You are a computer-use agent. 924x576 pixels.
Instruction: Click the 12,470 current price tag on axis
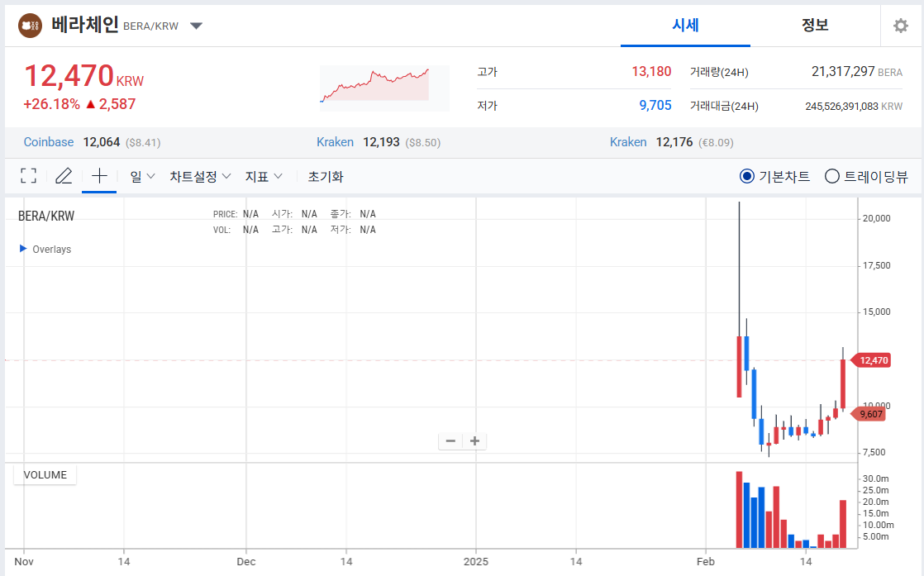point(873,359)
